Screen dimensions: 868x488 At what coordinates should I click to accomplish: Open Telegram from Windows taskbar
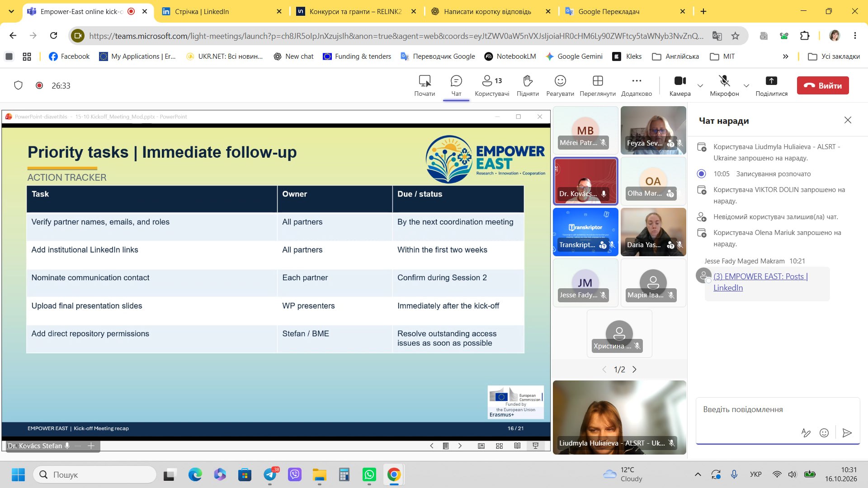(x=270, y=474)
